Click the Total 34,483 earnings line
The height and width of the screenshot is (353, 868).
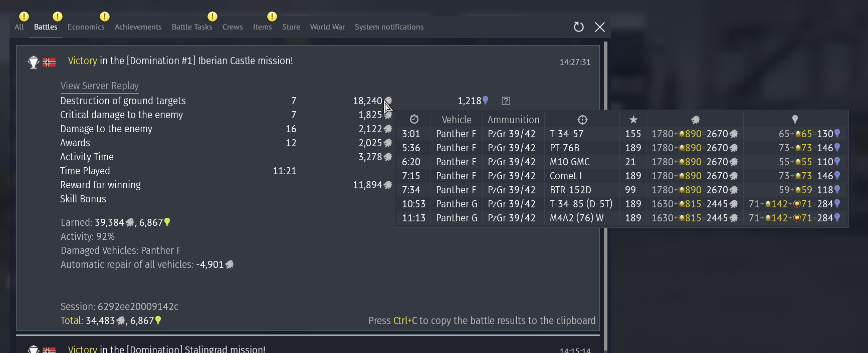pyautogui.click(x=111, y=320)
